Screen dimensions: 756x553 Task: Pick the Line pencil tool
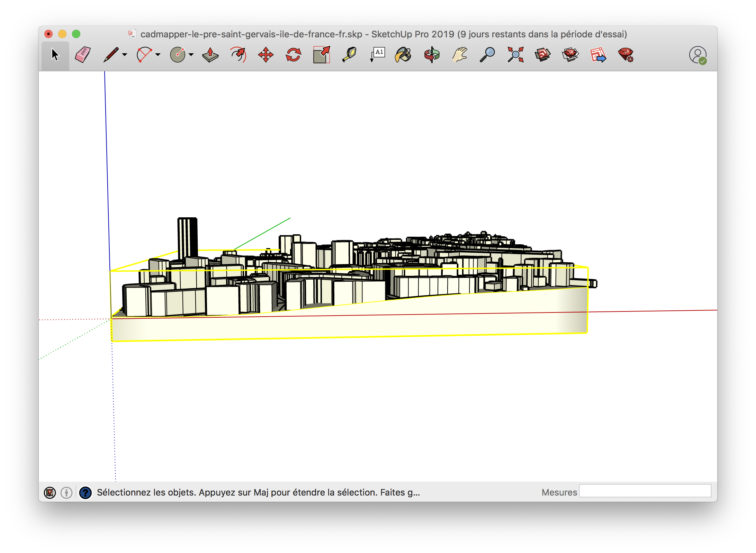tap(111, 55)
